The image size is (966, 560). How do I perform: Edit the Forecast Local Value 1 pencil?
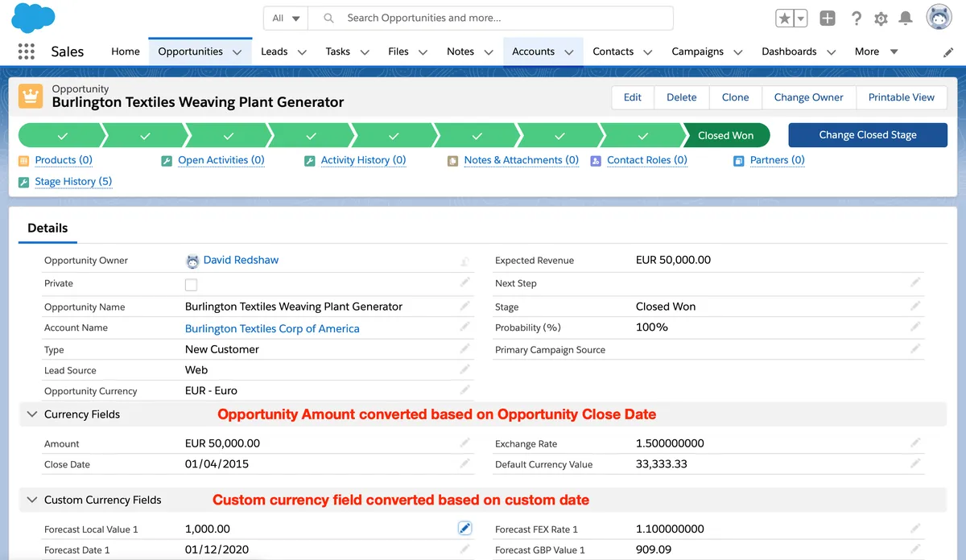[464, 528]
